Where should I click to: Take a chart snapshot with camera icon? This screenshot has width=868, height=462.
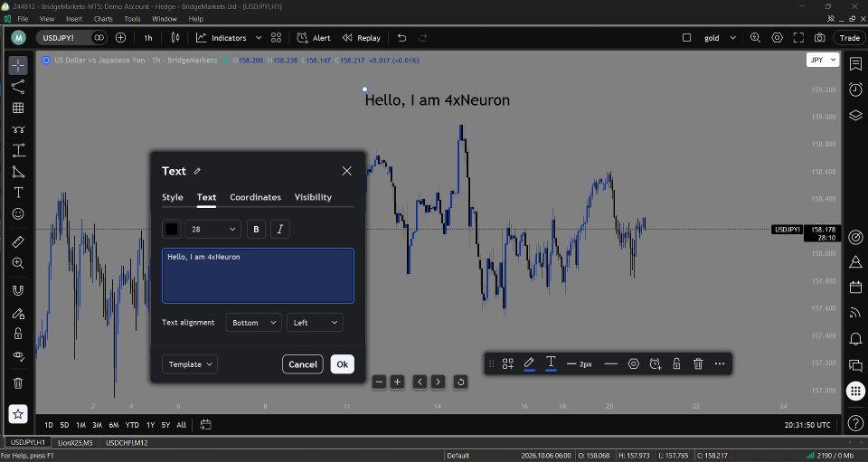[x=820, y=38]
